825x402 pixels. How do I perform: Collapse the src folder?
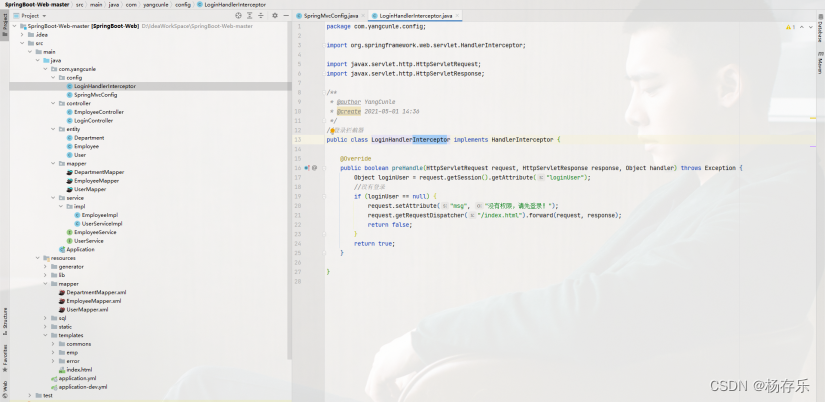(22, 43)
